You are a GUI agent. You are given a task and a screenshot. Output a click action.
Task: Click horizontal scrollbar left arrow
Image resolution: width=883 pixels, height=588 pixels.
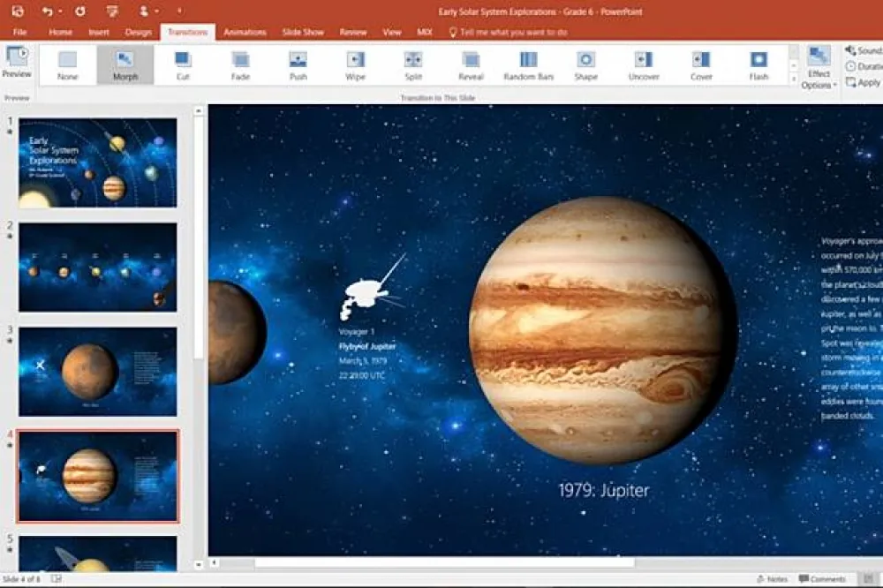pyautogui.click(x=214, y=562)
